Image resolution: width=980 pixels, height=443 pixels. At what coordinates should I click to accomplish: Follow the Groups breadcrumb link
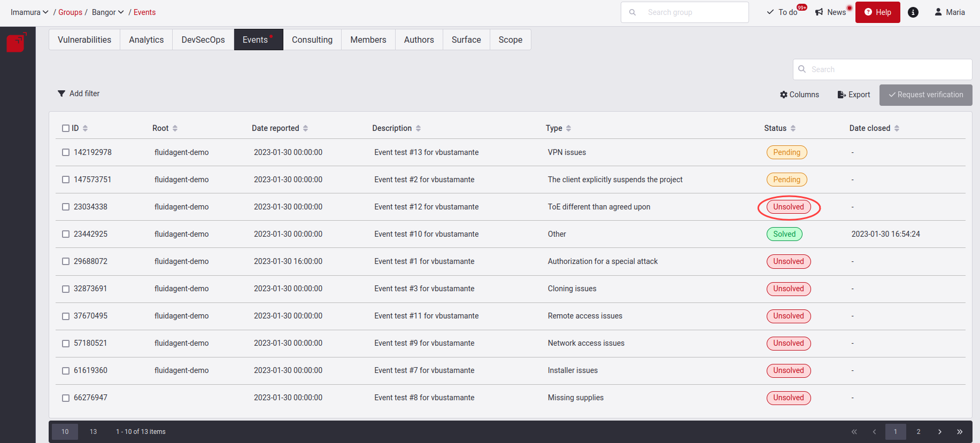tap(70, 12)
